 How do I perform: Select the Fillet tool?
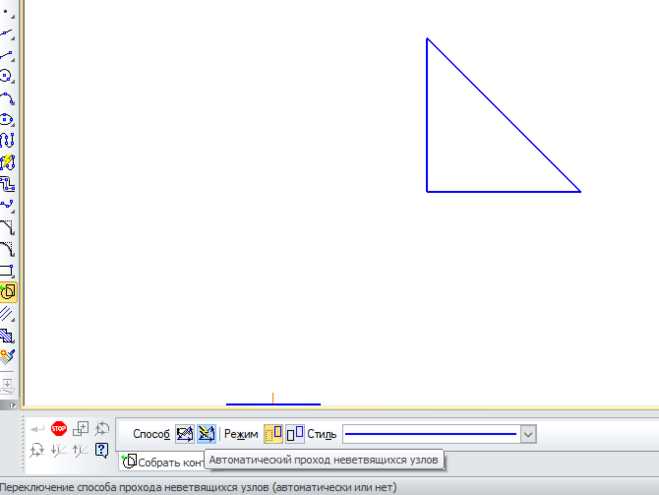7,249
